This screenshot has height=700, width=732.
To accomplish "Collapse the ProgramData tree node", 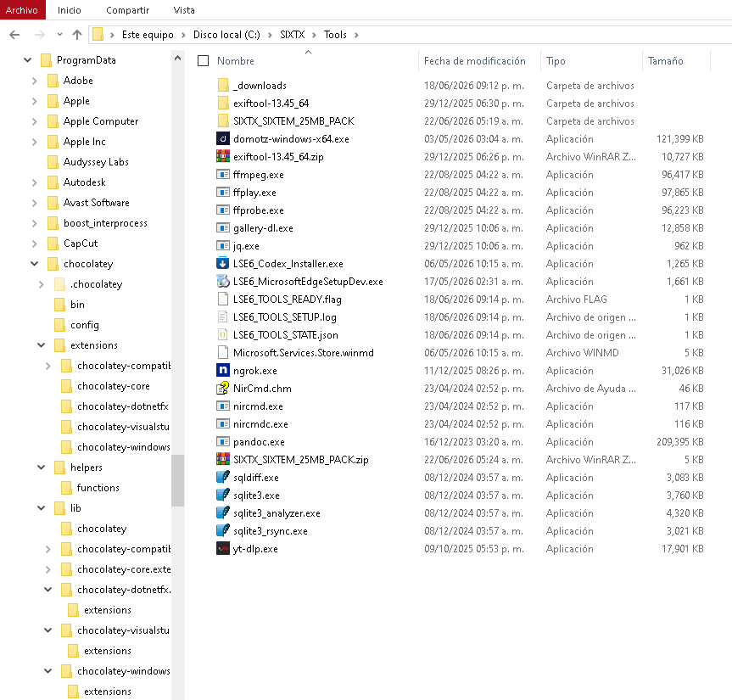I will pos(27,59).
